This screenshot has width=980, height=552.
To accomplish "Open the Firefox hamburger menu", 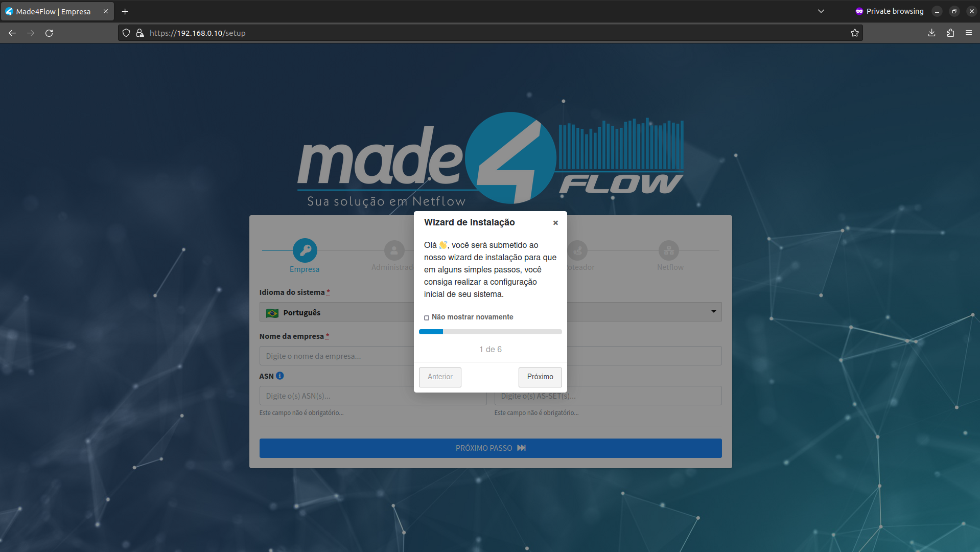I will pyautogui.click(x=969, y=33).
